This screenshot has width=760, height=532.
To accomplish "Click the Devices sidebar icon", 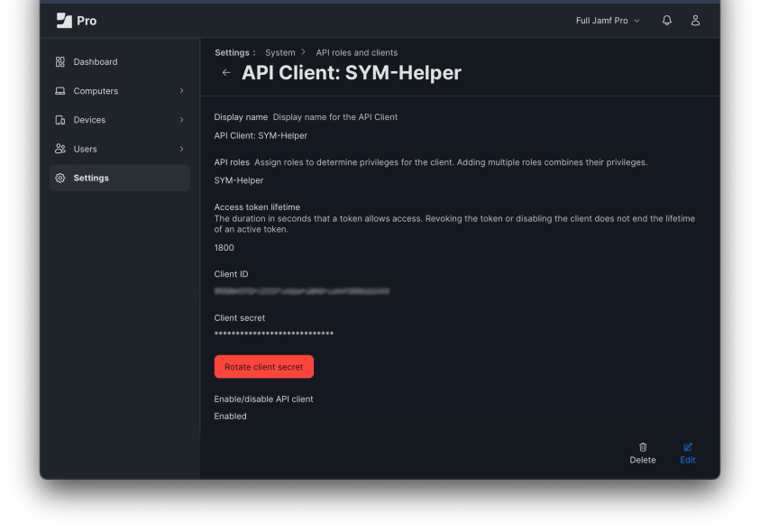I will click(60, 120).
